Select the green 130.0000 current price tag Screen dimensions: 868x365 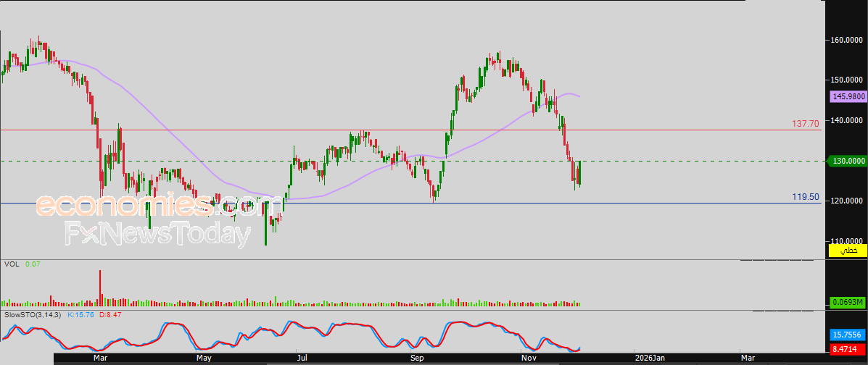point(847,161)
